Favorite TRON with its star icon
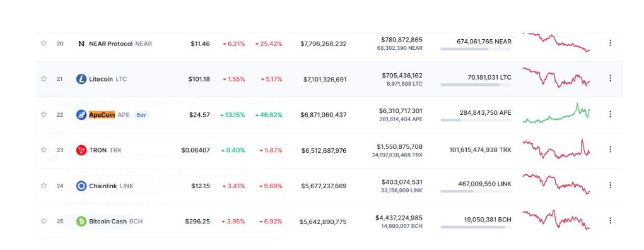The image size is (644, 250). (44, 150)
